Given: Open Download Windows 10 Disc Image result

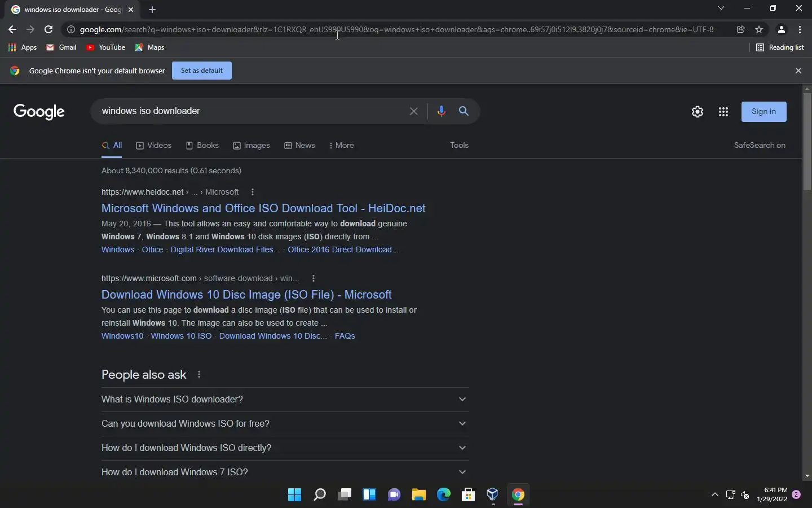Looking at the screenshot, I should point(246,295).
